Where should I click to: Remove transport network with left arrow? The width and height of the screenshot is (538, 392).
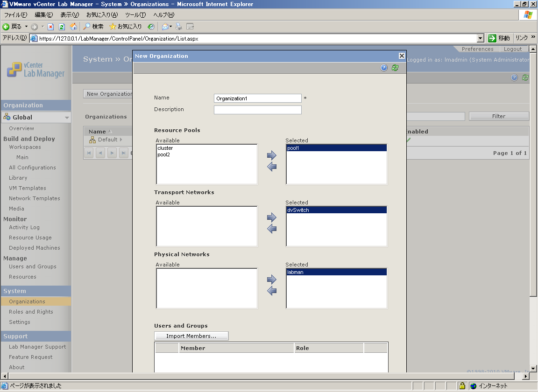(272, 229)
